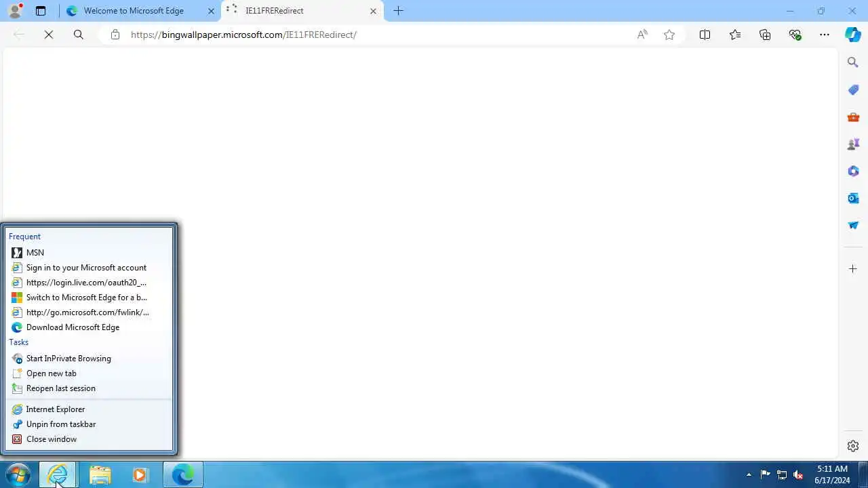Close the Welcome to Microsoft Edge tab

pyautogui.click(x=211, y=11)
